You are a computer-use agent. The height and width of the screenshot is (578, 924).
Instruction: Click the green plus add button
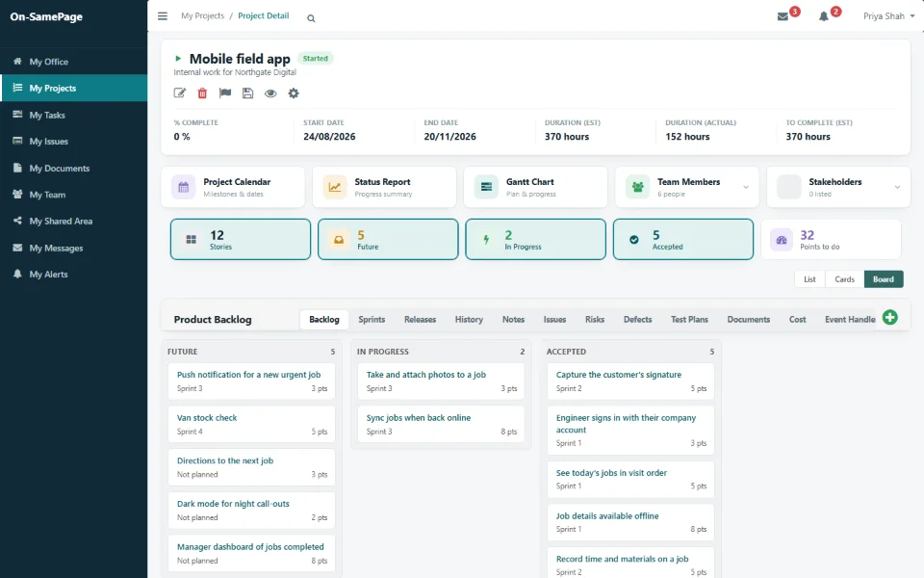tap(889, 317)
